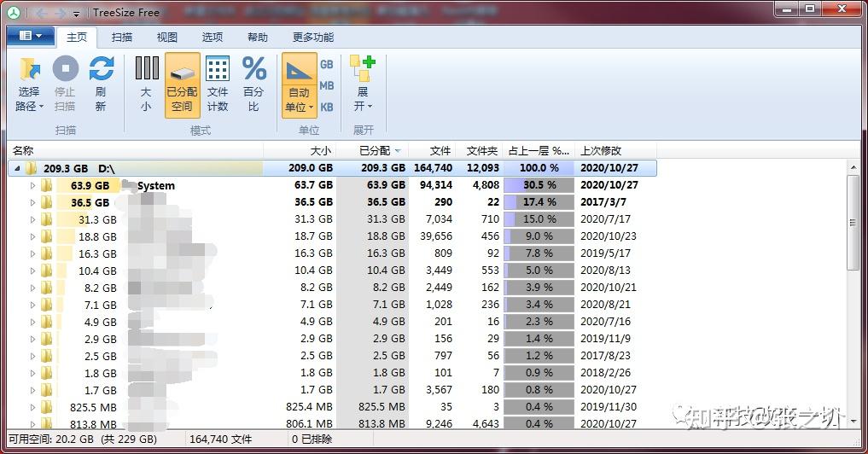Select the System folder name

156,186
